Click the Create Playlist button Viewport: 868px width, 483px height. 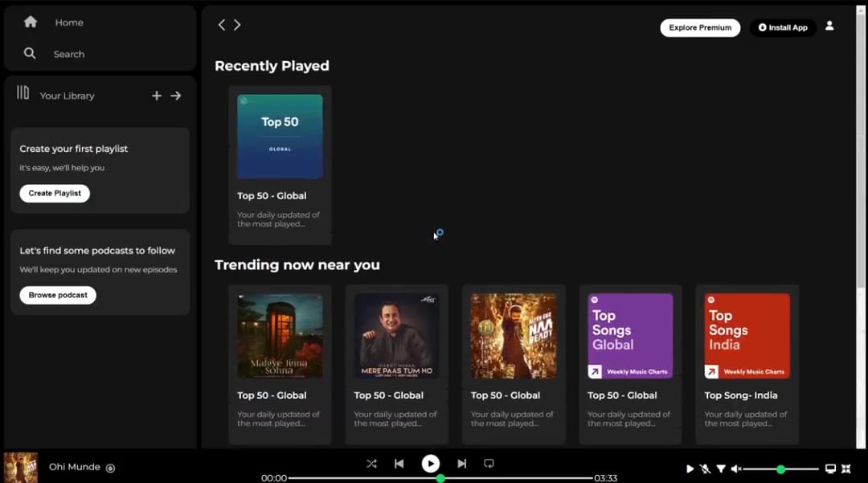55,193
